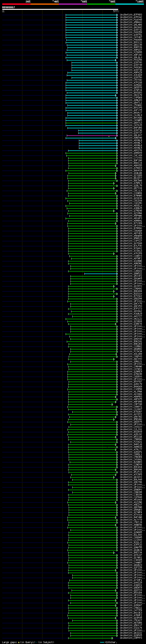
Task: Click the green alignment bar for C9PFP3
Action: pos(91,638)
